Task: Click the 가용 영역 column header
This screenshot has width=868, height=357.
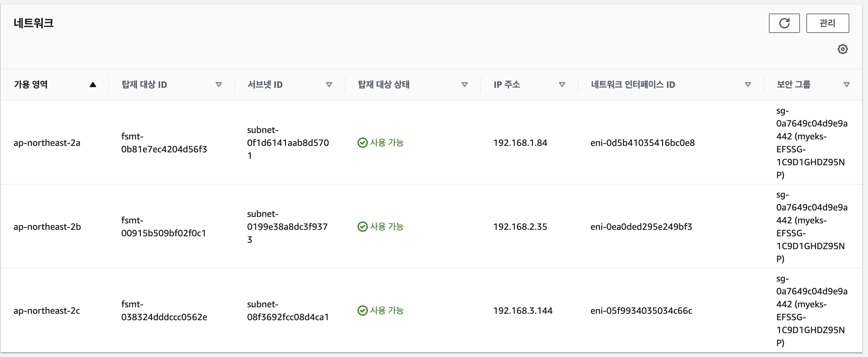Action: tap(31, 85)
